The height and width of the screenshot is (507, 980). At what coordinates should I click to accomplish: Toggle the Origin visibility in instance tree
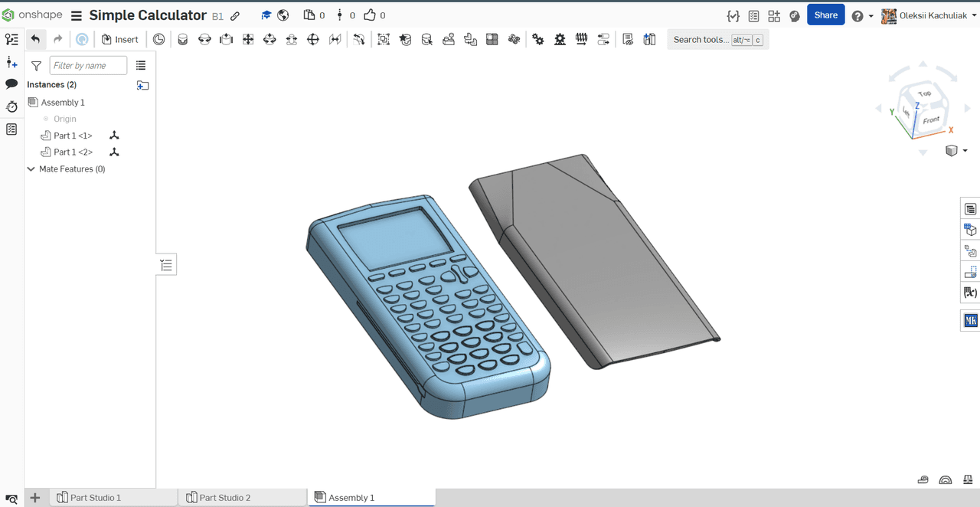point(46,119)
